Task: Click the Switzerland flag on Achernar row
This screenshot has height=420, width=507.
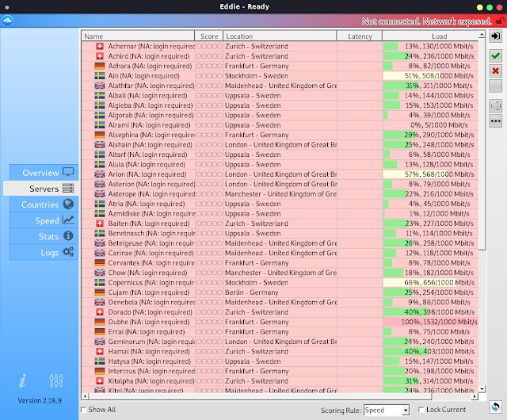Action: 100,46
